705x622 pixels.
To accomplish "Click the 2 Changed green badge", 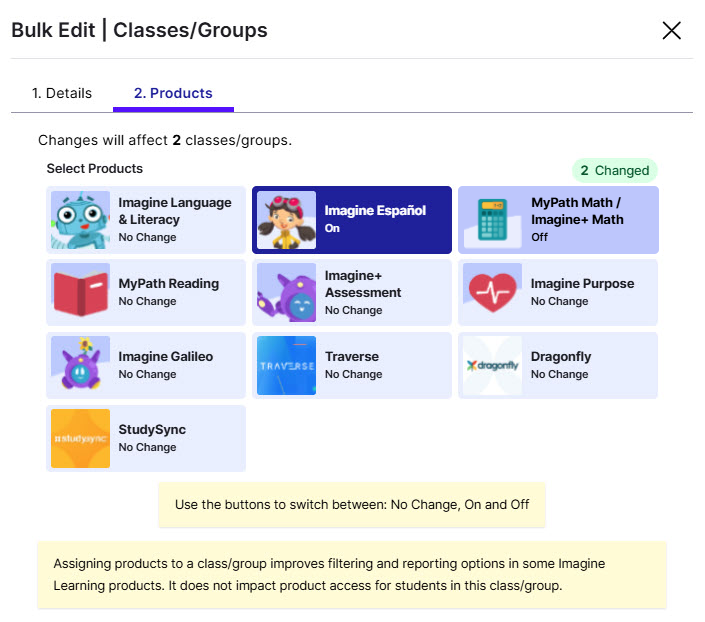I will [x=615, y=170].
